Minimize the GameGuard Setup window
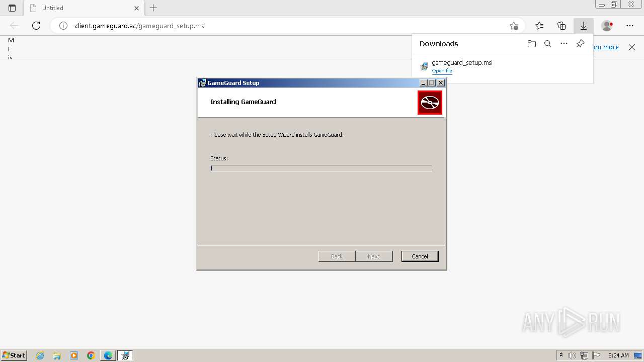Image resolution: width=644 pixels, height=362 pixels. point(423,83)
